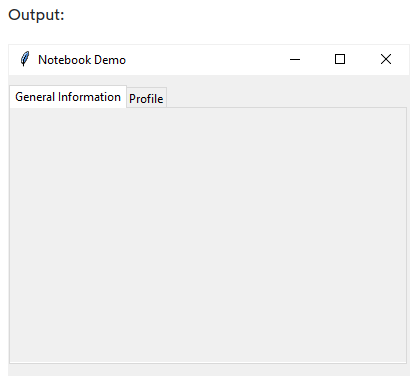Image resolution: width=418 pixels, height=383 pixels.
Task: Click the feather icon in title bar
Action: [25, 59]
